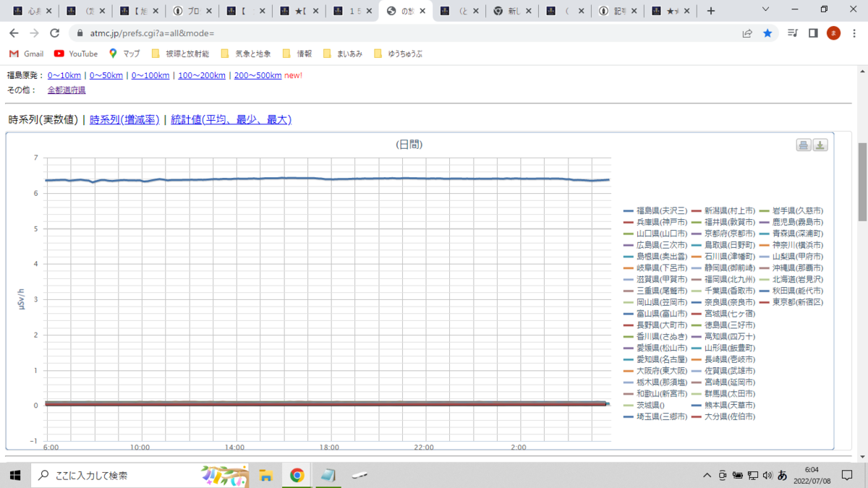Toggle 大阪府(東大阪) series in the legend
The image size is (868, 488).
coord(655,370)
